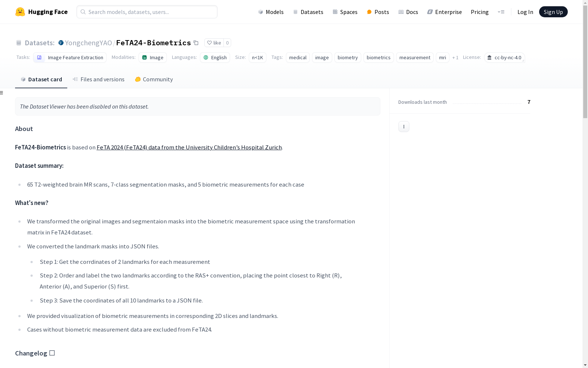
Task: Open the Datasets page from top nav
Action: (308, 12)
